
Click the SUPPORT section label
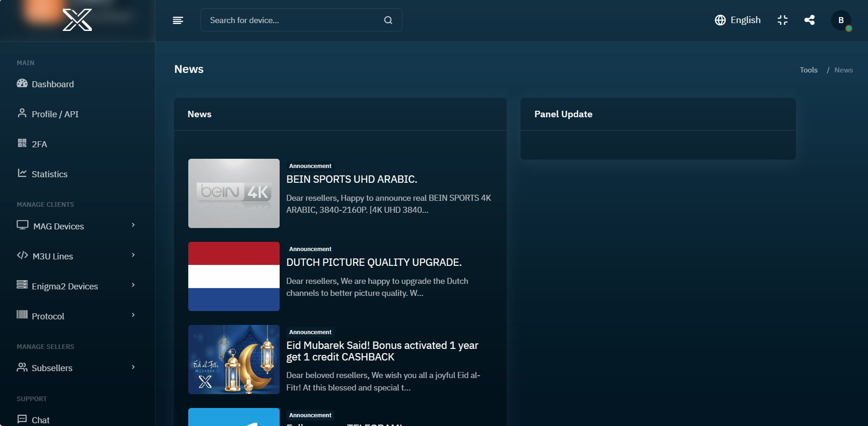[32, 399]
